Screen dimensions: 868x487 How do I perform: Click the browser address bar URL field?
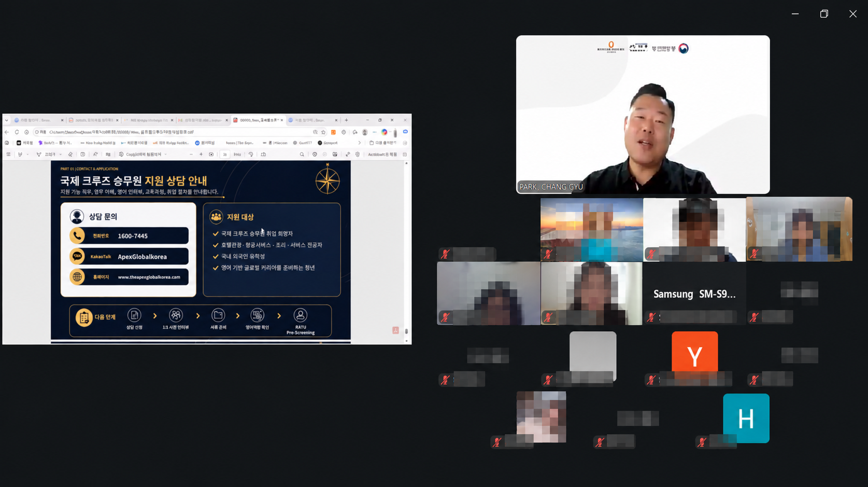[x=179, y=132]
